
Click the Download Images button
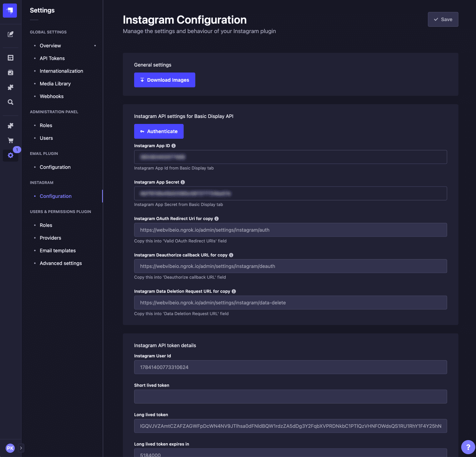pyautogui.click(x=164, y=80)
